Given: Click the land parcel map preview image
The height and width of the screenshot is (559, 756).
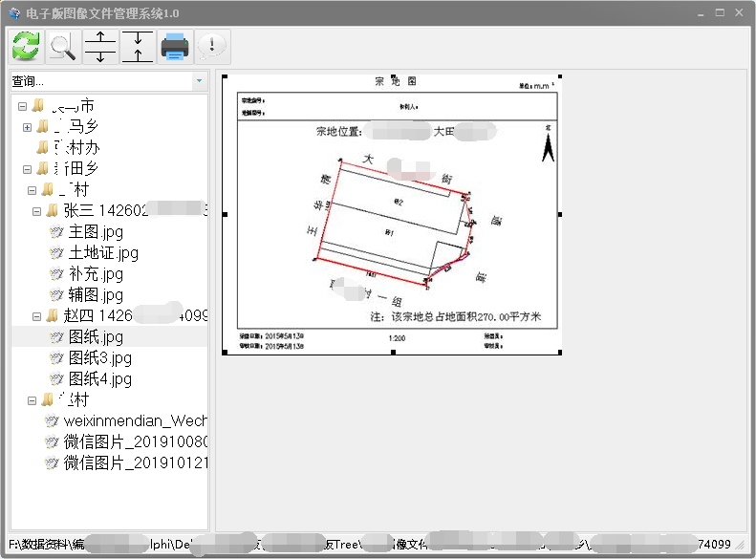Looking at the screenshot, I should click(x=392, y=214).
